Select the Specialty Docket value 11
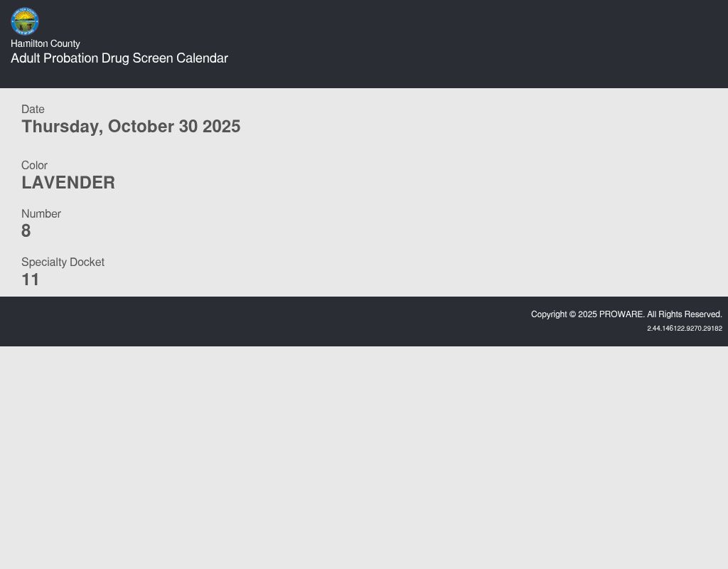728x569 pixels. [31, 280]
